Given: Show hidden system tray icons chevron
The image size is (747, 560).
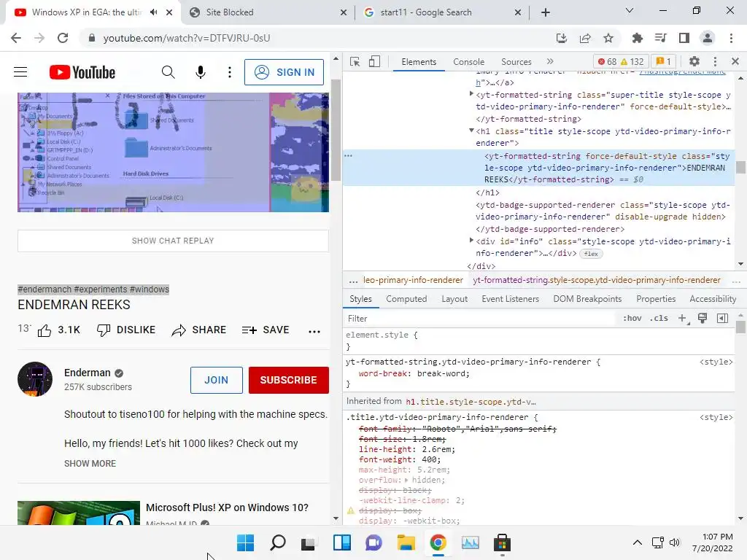Looking at the screenshot, I should (637, 542).
